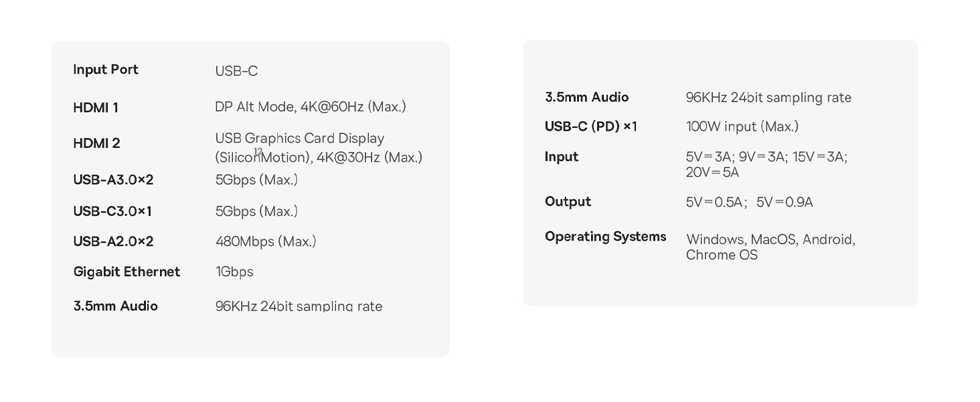Click the Gigabit Ethernet label

coord(127,272)
